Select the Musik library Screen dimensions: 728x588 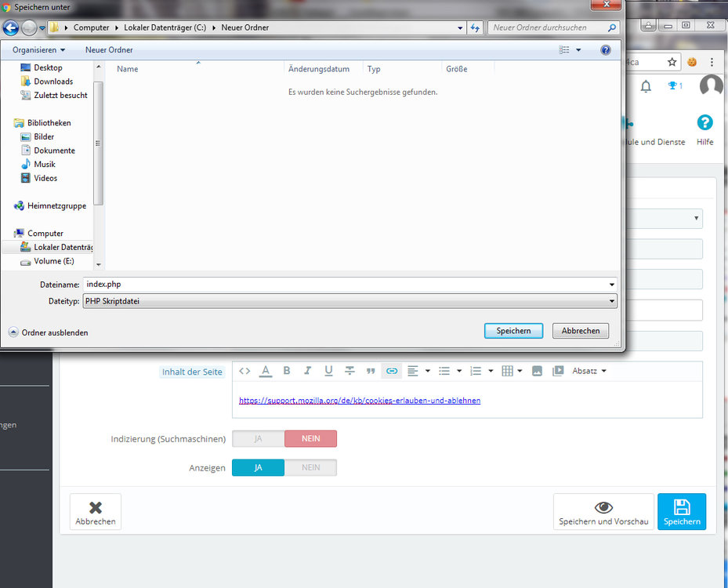pos(45,165)
